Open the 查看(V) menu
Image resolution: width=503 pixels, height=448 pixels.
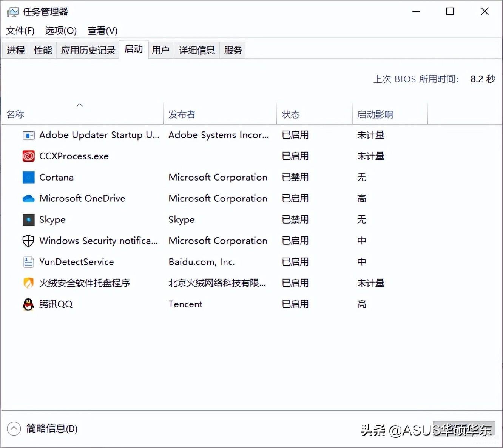click(x=103, y=31)
